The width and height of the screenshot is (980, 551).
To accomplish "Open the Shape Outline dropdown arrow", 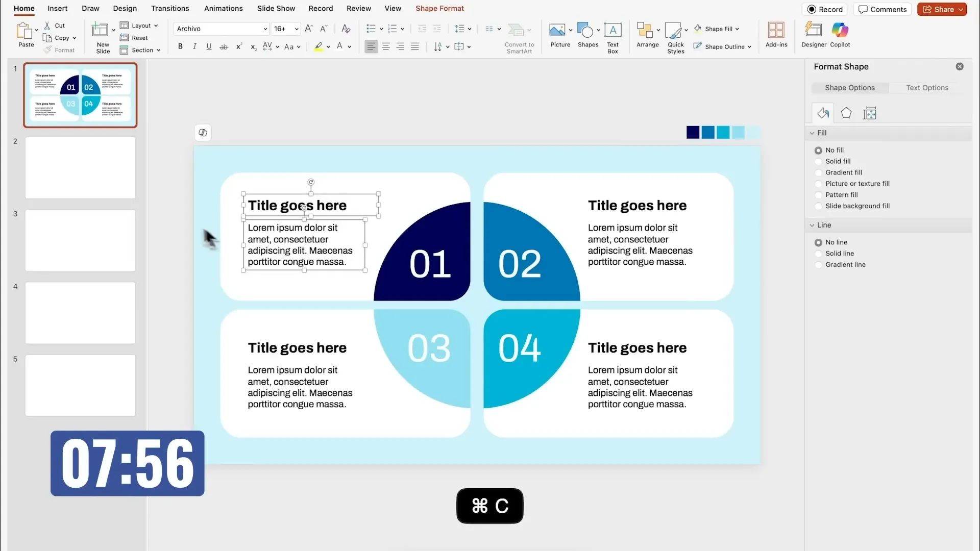I will 749,47.
